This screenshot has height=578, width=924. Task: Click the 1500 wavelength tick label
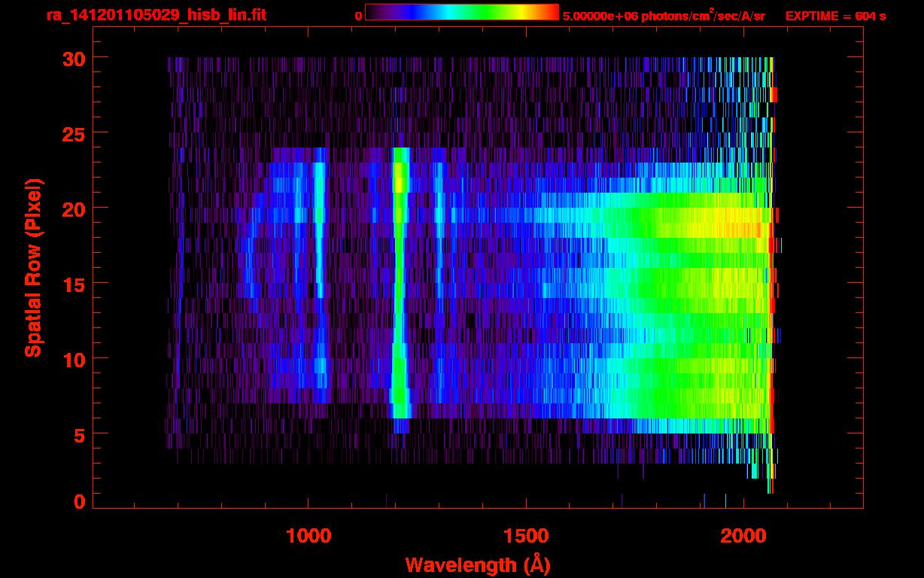[526, 536]
